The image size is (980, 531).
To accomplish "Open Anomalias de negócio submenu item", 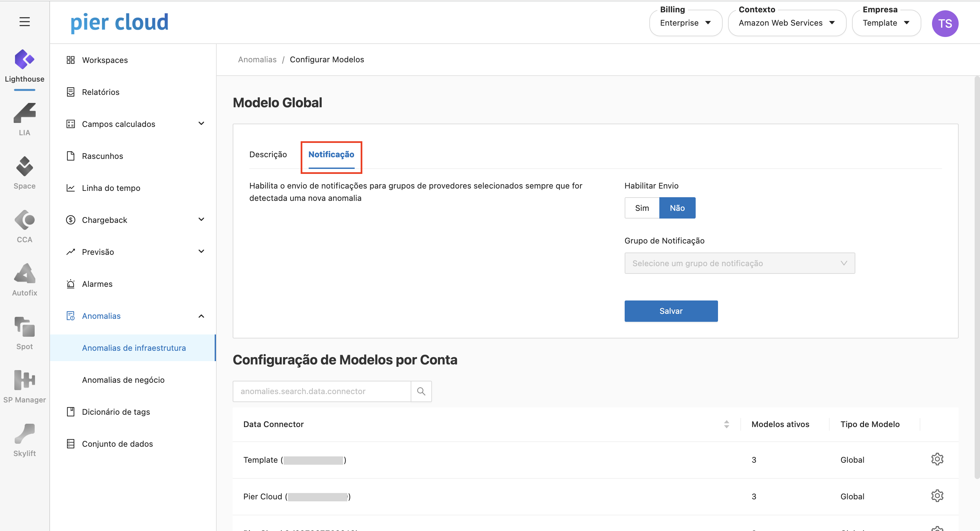I will pyautogui.click(x=123, y=380).
